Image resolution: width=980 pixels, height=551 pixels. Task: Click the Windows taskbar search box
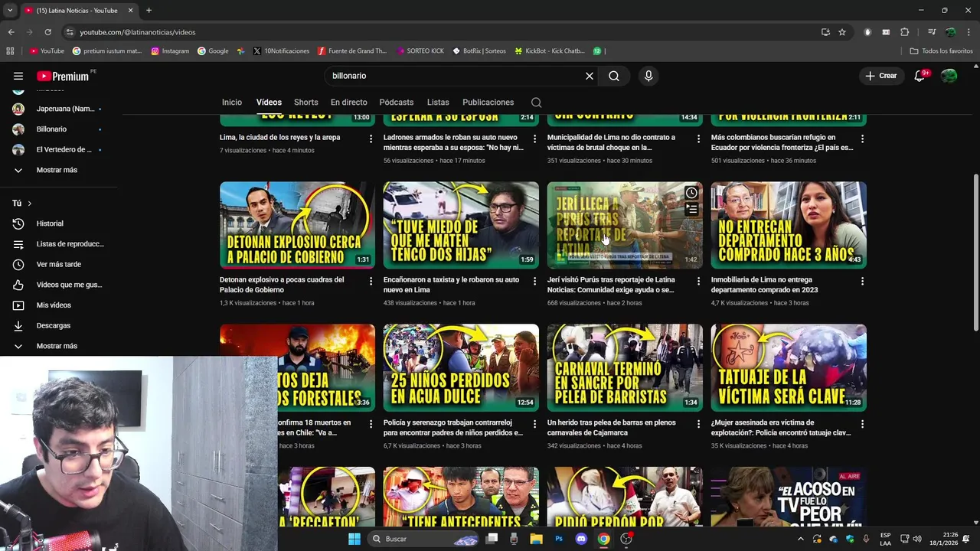point(425,539)
